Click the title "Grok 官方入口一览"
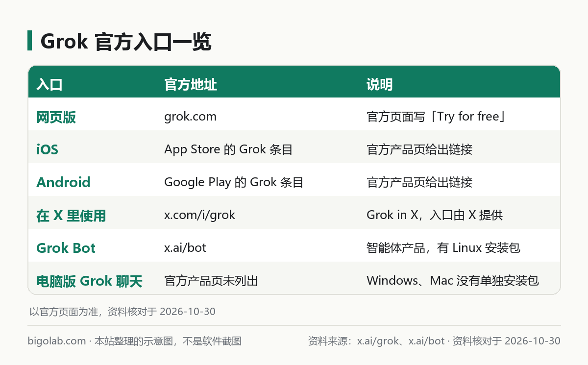 [x=126, y=42]
